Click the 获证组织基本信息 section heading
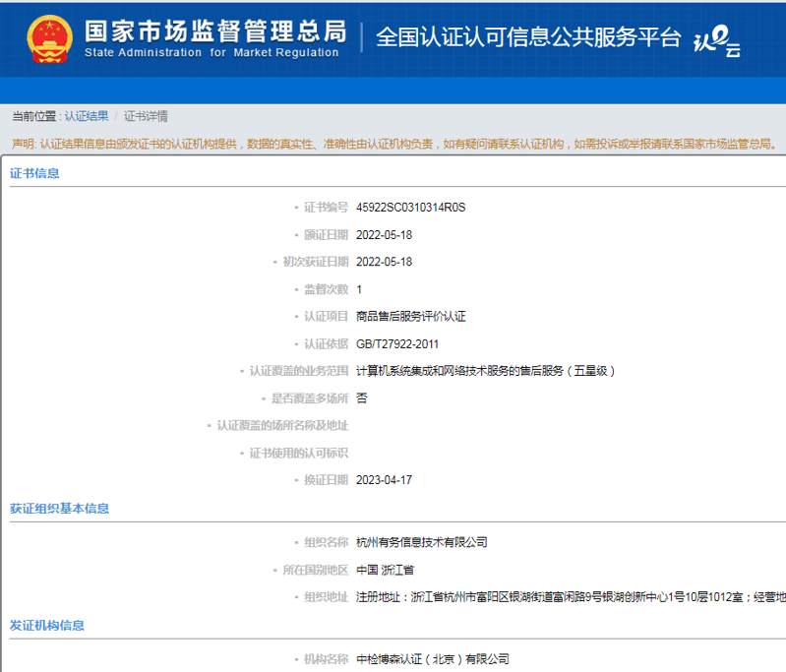 [59, 509]
